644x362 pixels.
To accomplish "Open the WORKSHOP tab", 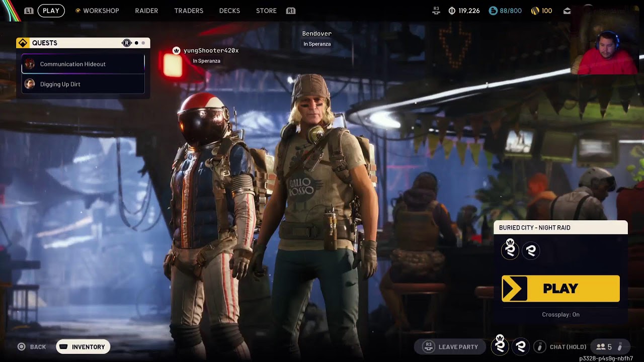I will pos(101,11).
